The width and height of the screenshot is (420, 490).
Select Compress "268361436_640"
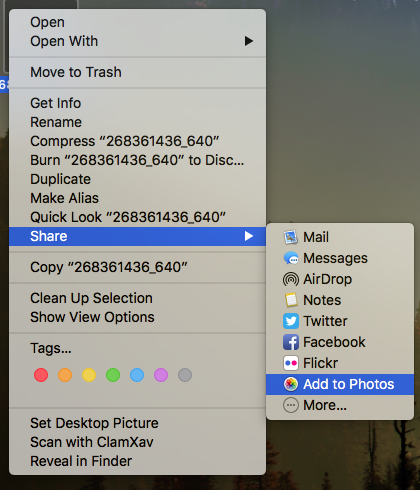(x=137, y=141)
